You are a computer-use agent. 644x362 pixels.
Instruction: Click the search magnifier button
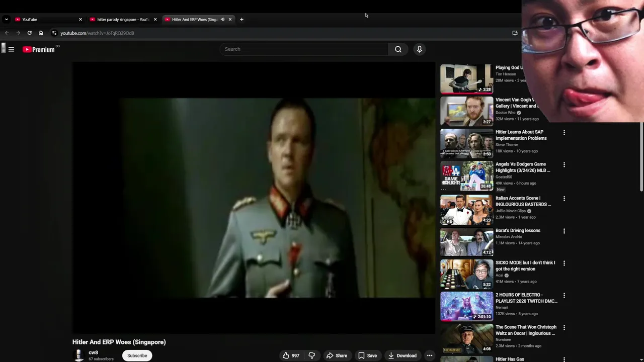point(398,49)
